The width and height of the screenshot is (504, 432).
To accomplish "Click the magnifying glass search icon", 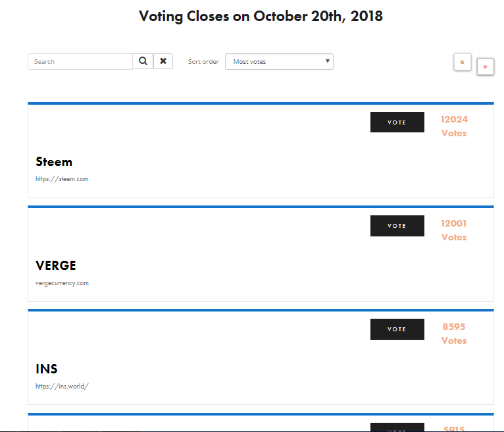I will [x=143, y=61].
